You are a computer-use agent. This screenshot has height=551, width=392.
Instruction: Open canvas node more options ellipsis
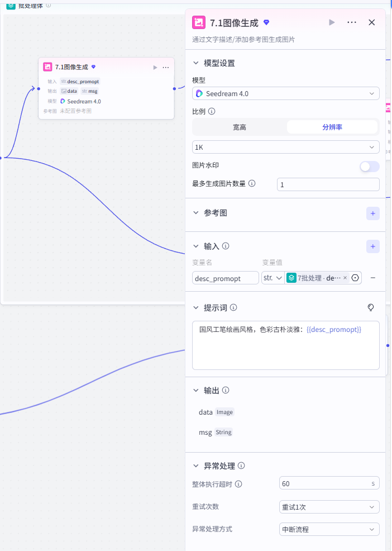coord(166,68)
